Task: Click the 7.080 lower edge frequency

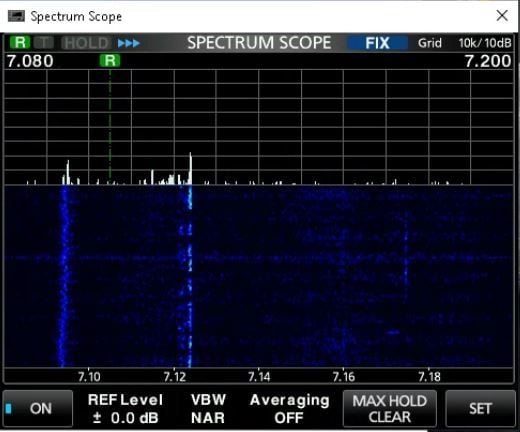Action: click(x=30, y=61)
